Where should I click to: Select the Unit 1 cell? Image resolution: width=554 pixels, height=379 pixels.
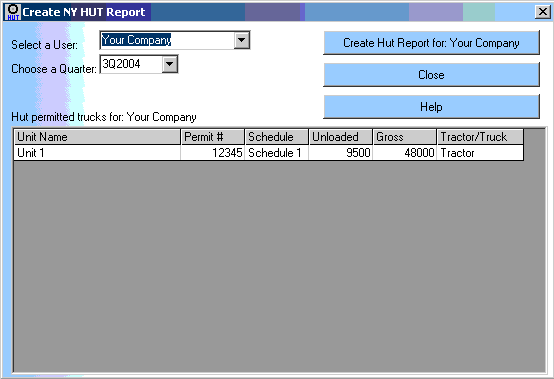[x=97, y=153]
